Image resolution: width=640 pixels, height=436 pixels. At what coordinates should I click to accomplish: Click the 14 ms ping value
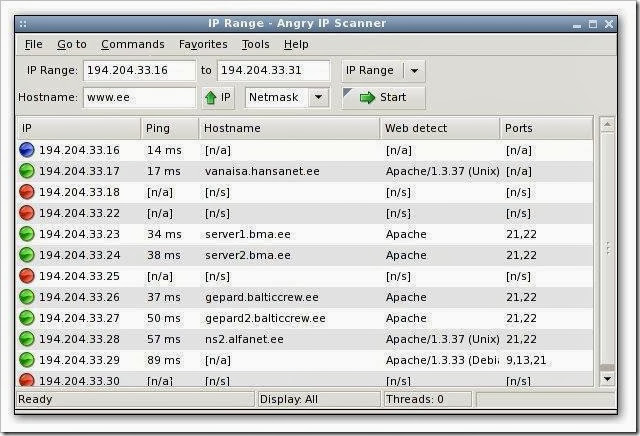click(x=164, y=150)
